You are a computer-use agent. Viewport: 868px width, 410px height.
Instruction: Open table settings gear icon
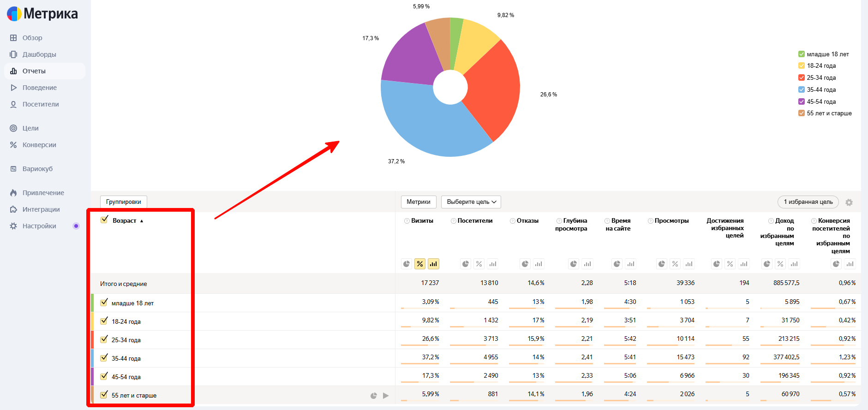pos(849,202)
